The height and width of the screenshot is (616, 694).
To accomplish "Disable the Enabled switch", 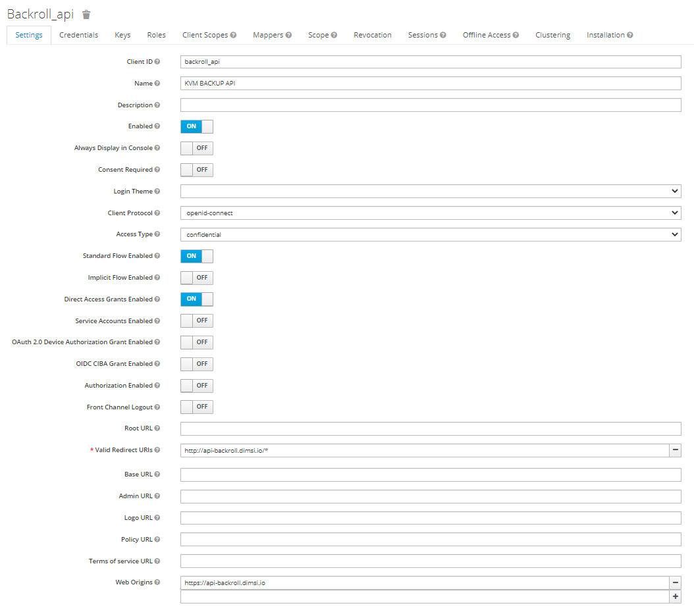I will point(196,126).
